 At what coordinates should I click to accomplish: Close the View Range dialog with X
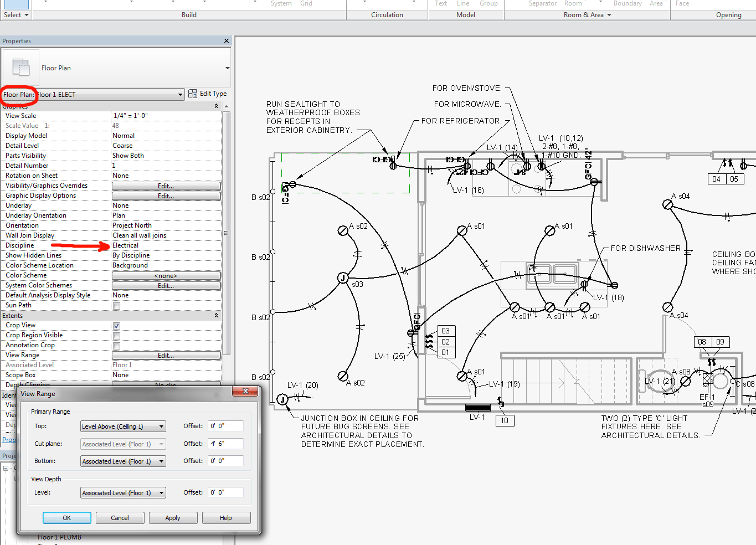(x=245, y=392)
